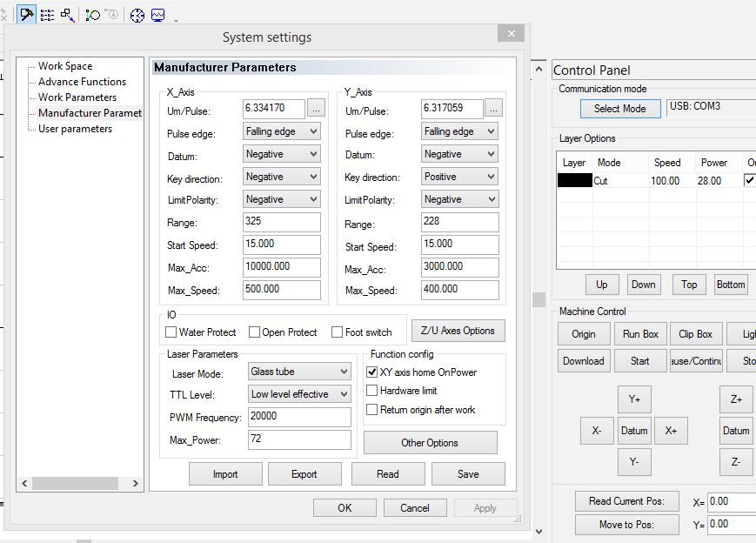Enable the Water Protect checkbox
This screenshot has height=543, width=756.
click(171, 332)
